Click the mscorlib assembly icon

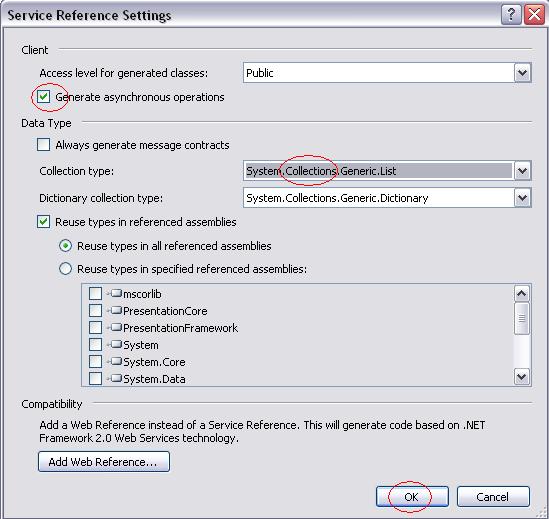pyautogui.click(x=116, y=293)
